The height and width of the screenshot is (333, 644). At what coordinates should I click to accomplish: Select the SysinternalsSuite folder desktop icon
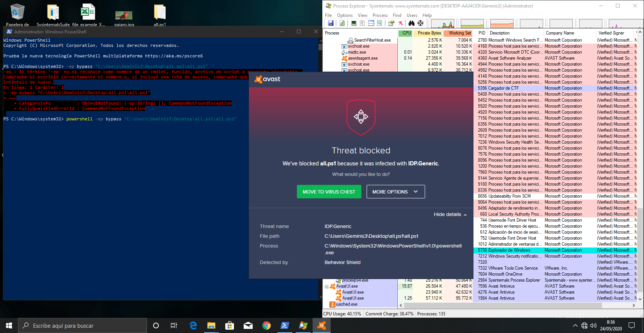53,15
